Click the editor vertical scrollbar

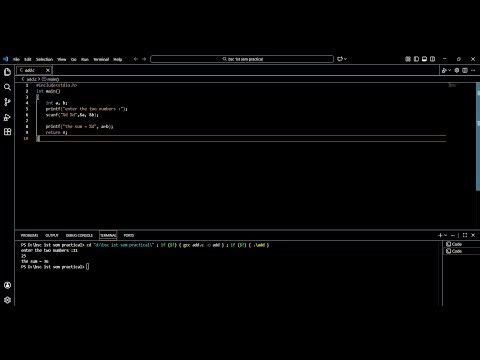pos(478,137)
